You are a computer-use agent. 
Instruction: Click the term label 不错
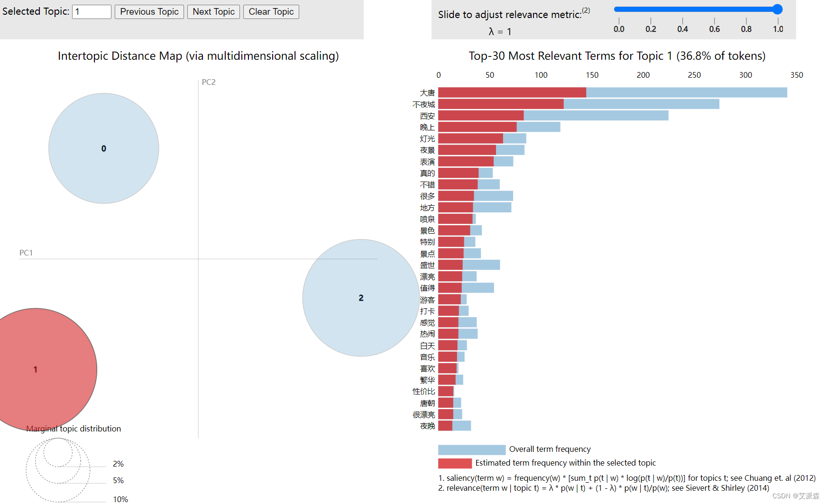(427, 184)
